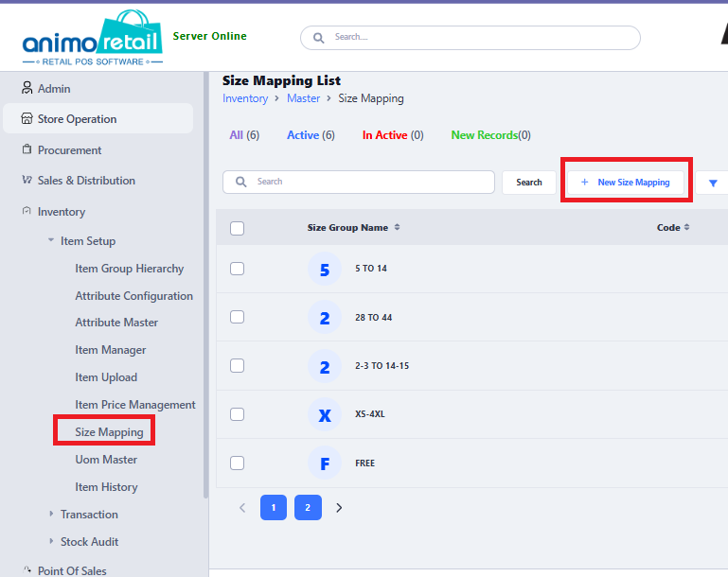Open Item Group Hierarchy
Image resolution: width=728 pixels, height=577 pixels.
pyautogui.click(x=130, y=269)
